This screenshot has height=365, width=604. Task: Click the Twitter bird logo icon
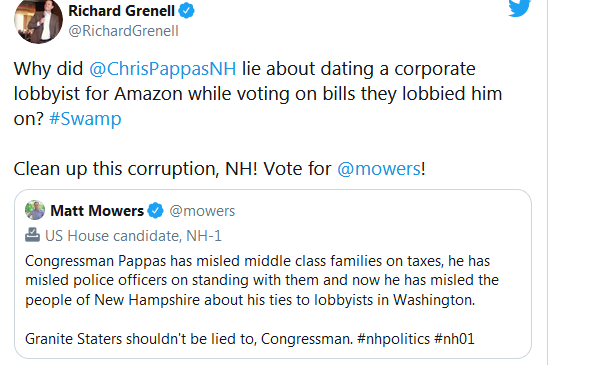tap(519, 8)
